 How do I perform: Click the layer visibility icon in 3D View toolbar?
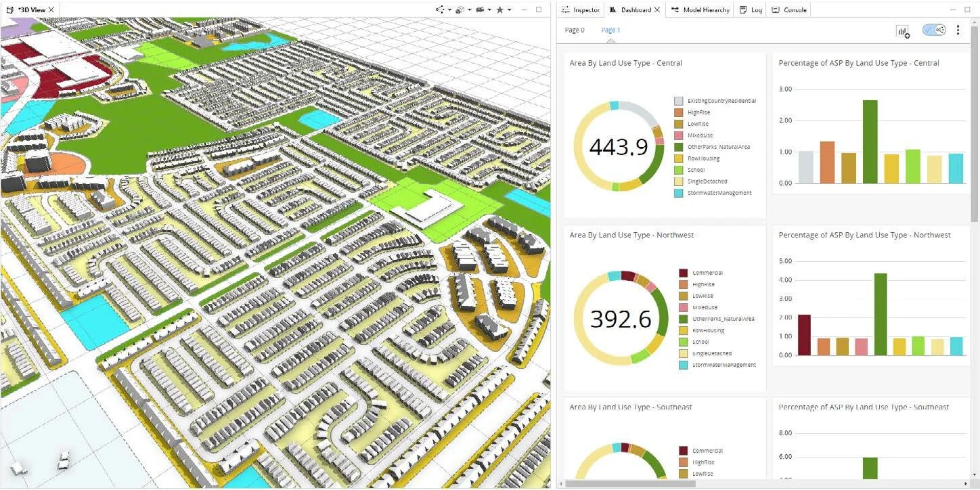coord(460,9)
